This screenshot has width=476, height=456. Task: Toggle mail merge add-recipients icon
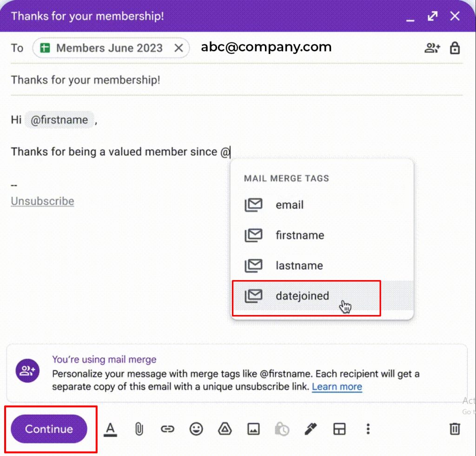[432, 48]
